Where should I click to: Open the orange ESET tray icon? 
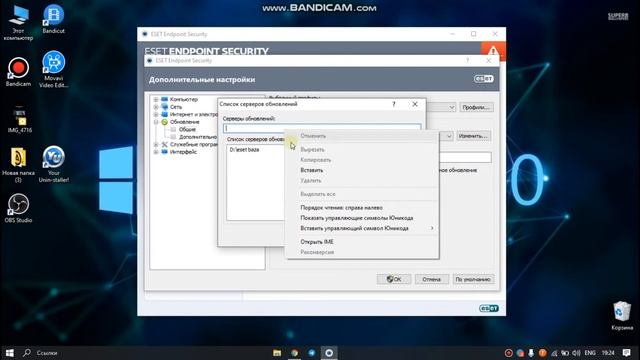542,353
